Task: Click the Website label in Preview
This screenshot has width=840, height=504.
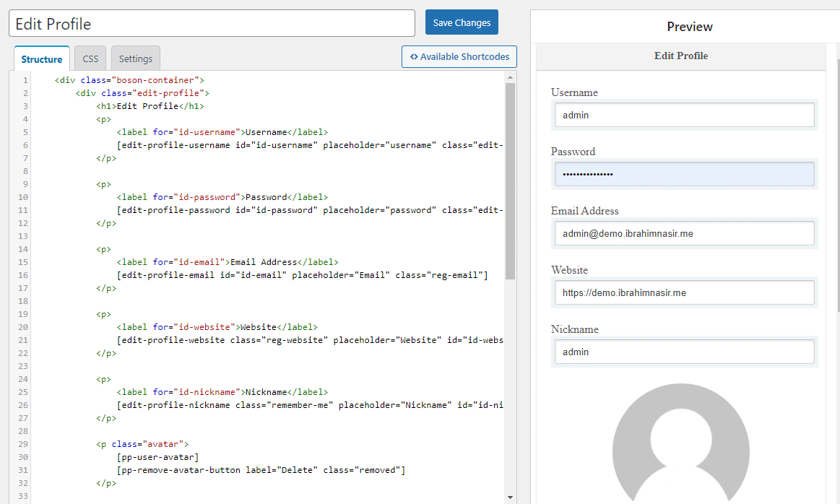Action: tap(569, 271)
